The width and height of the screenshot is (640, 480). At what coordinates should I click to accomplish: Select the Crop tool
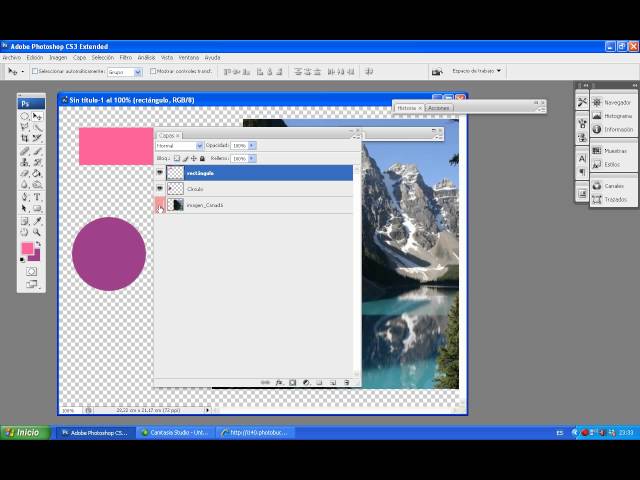tap(24, 138)
